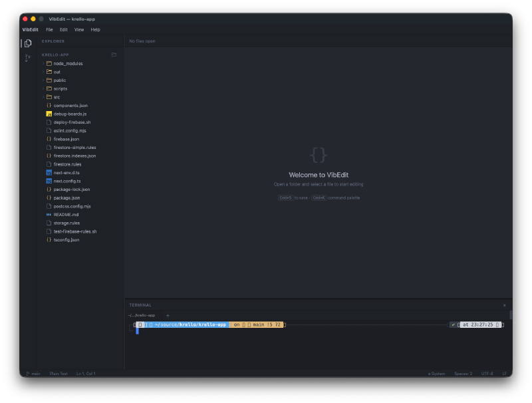Click the file icon of deploy-firebase.sh
Screen dimensions: 532x403
(x=49, y=122)
